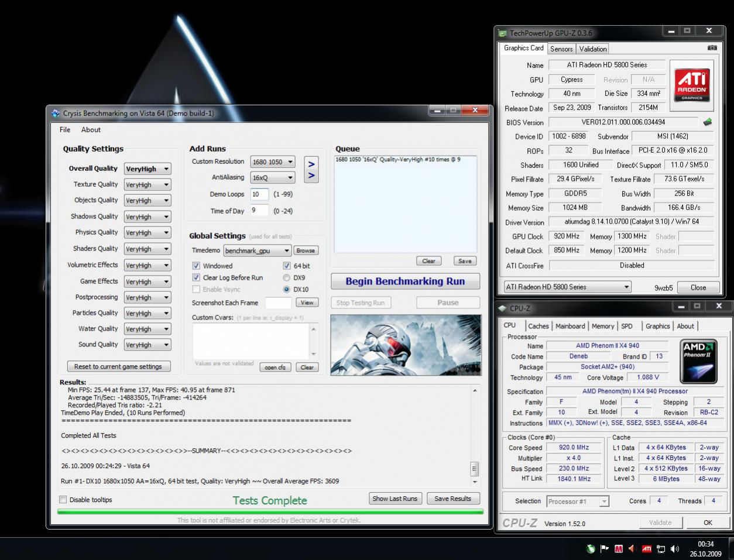This screenshot has width=734, height=560.
Task: Click the screenshot View button
Action: 307,303
